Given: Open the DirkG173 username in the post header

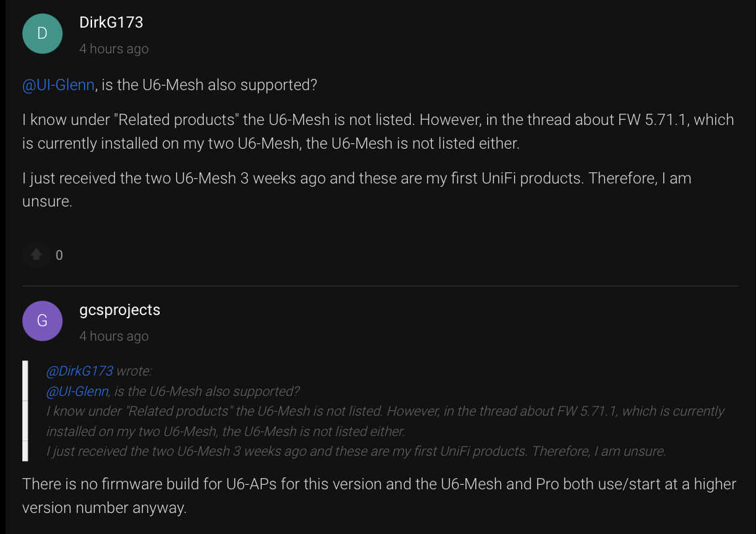Looking at the screenshot, I should (111, 22).
